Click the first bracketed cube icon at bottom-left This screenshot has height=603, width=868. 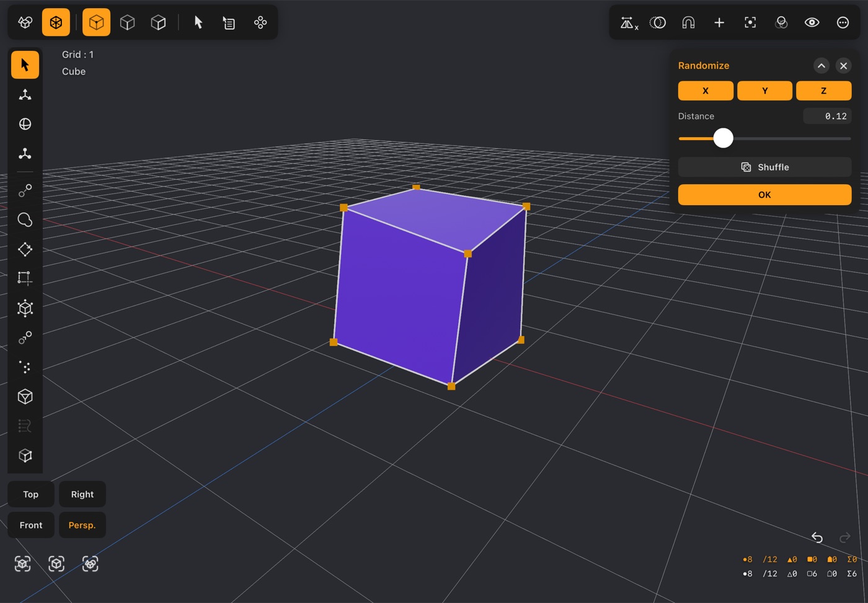coord(23,563)
